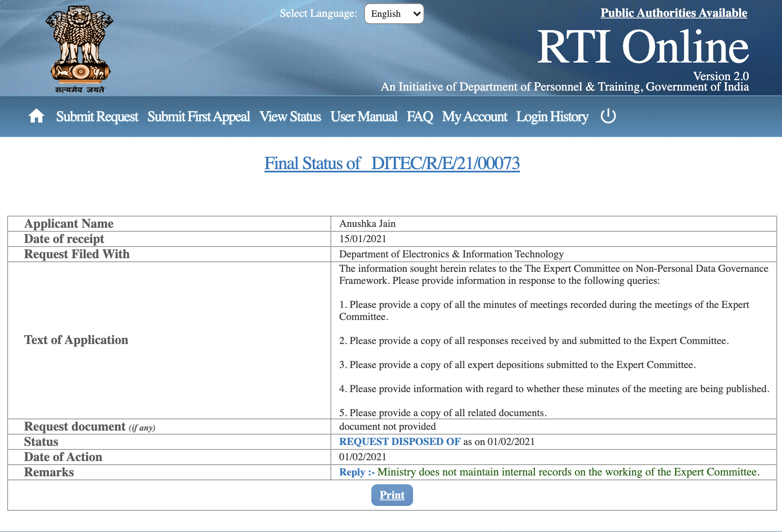
Task: Click Public Authorities Available link
Action: click(x=674, y=13)
